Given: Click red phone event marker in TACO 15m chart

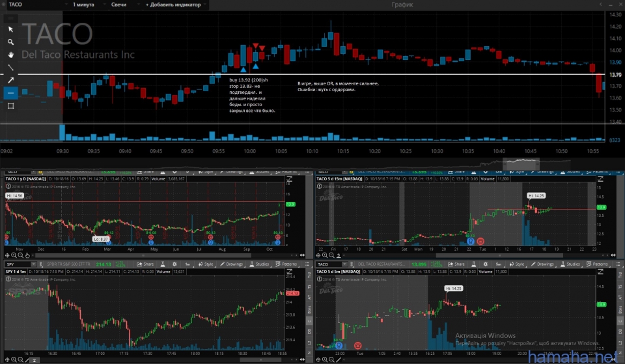Looking at the screenshot, I should 480,241.
